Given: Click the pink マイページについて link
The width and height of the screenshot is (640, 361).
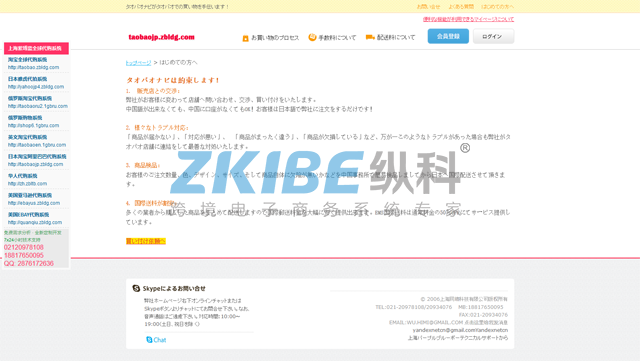Looking at the screenshot, I should pos(468,19).
